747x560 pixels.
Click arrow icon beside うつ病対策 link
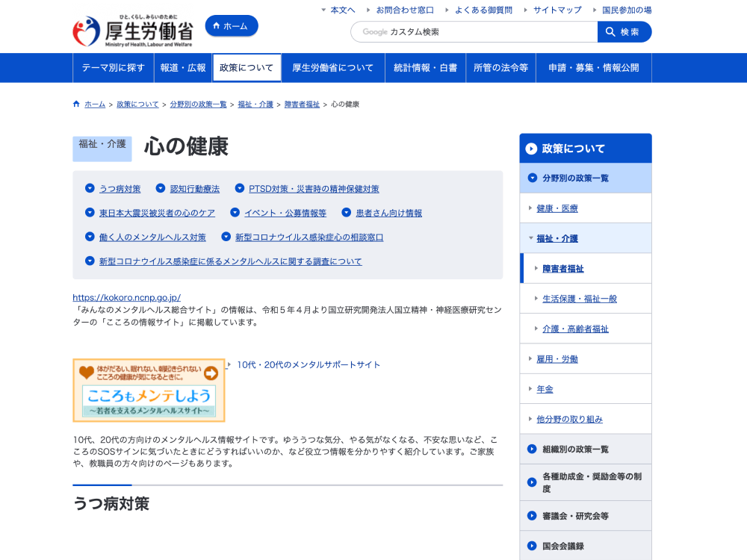pos(90,189)
